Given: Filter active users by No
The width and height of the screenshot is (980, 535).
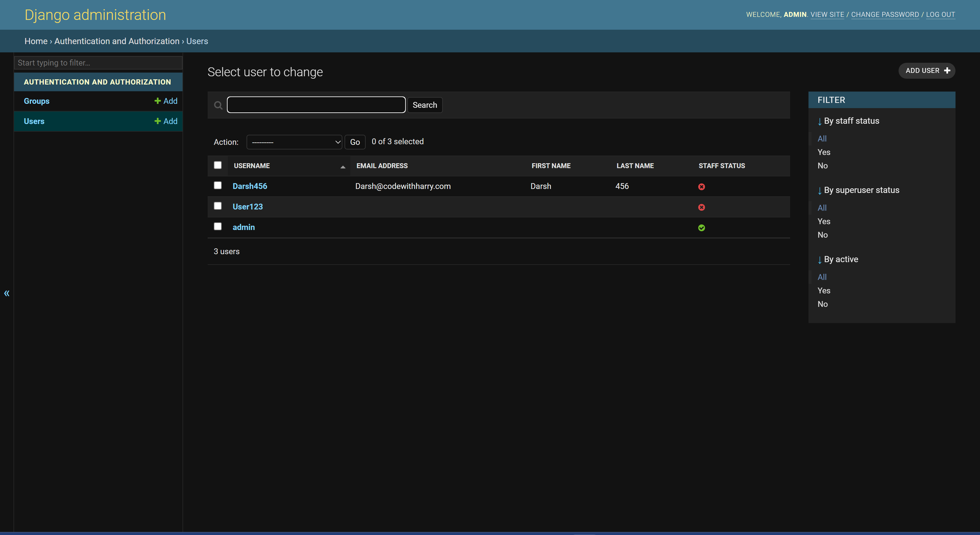Looking at the screenshot, I should coord(823,304).
